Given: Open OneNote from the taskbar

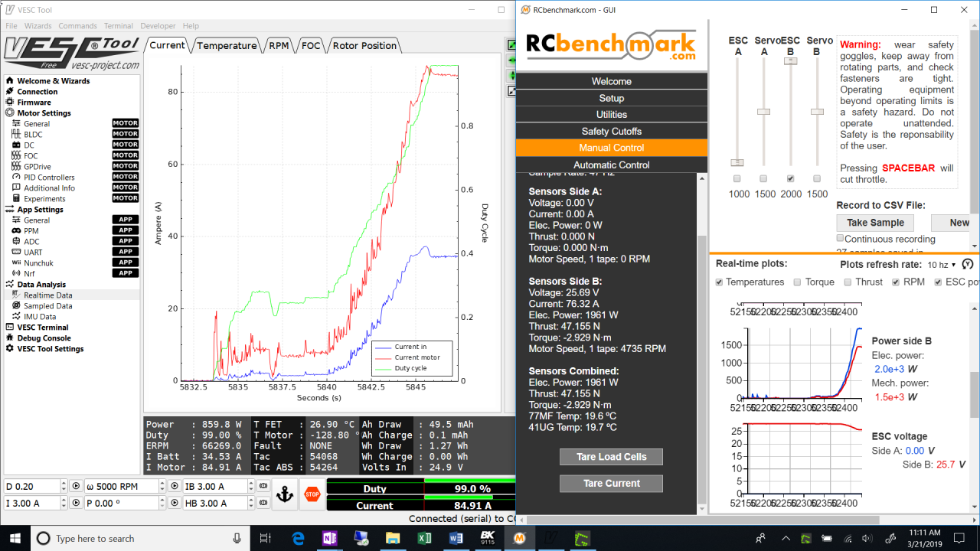Looking at the screenshot, I should tap(330, 538).
